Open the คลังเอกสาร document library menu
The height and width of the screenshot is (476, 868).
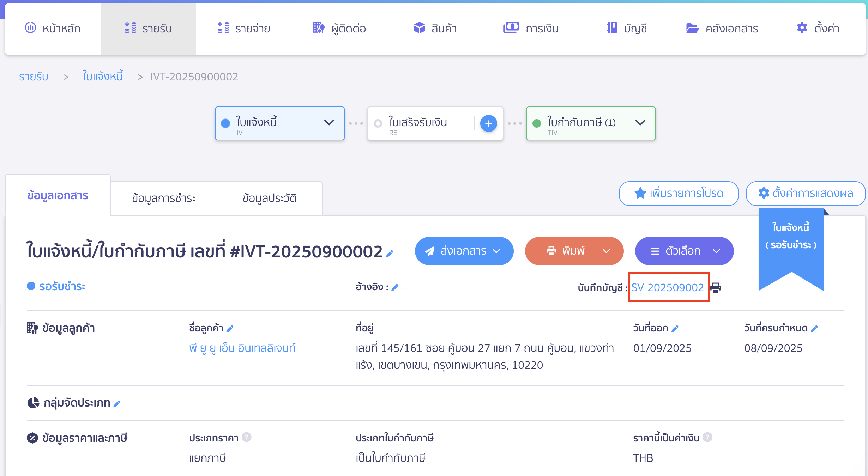[x=722, y=28]
